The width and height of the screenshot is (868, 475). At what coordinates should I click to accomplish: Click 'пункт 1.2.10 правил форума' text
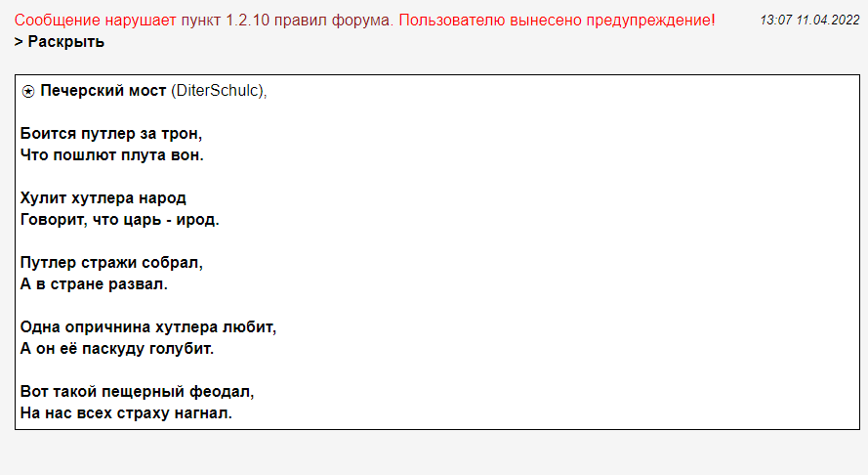[x=286, y=20]
